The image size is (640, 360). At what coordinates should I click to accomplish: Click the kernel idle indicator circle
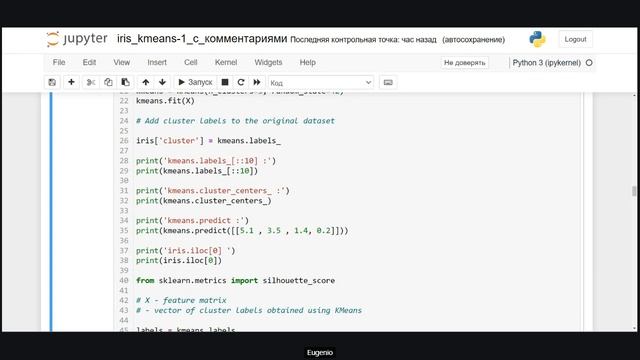click(589, 63)
